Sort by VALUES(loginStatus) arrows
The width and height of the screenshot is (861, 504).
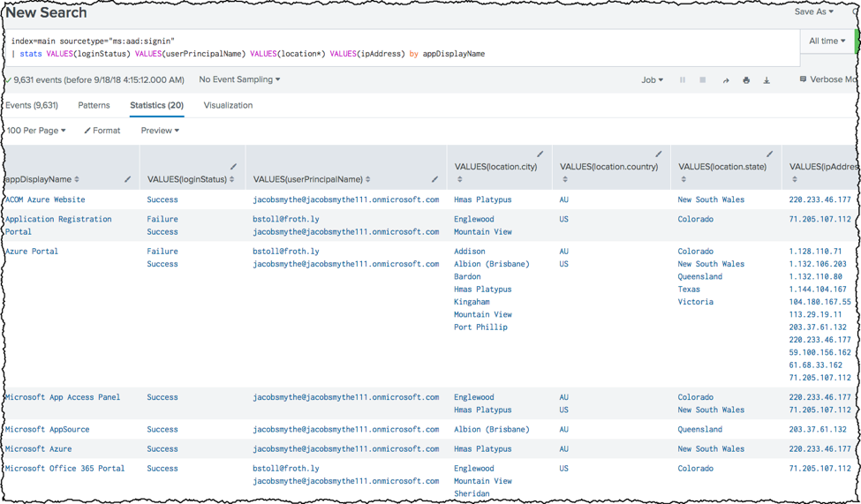click(232, 179)
